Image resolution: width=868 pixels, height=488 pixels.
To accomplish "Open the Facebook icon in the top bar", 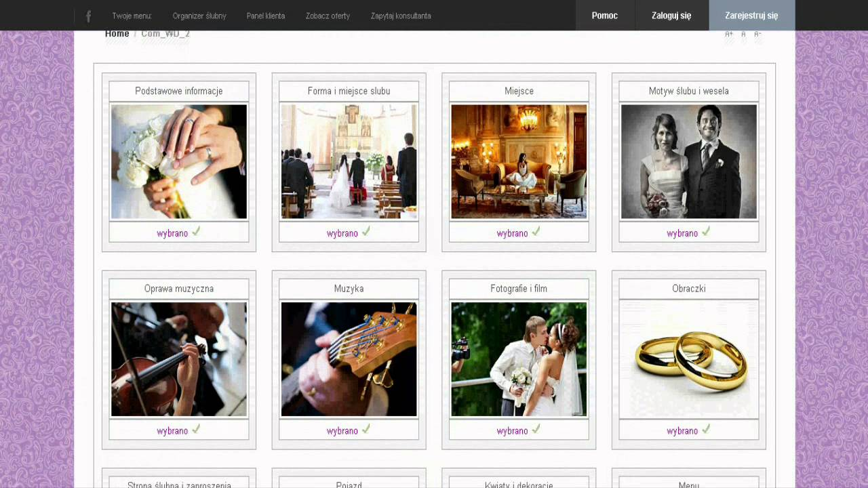I will pyautogui.click(x=88, y=16).
